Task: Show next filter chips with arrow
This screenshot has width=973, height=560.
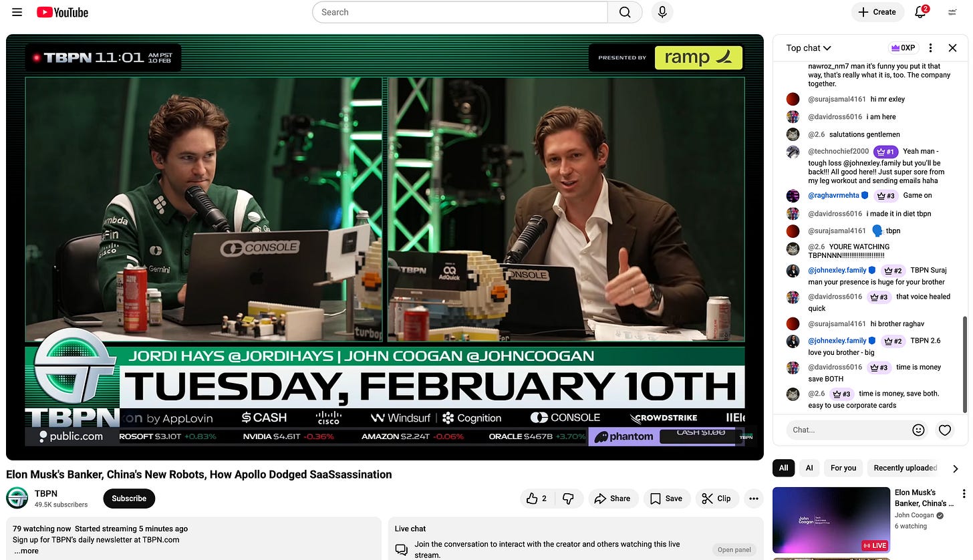Action: pos(956,468)
